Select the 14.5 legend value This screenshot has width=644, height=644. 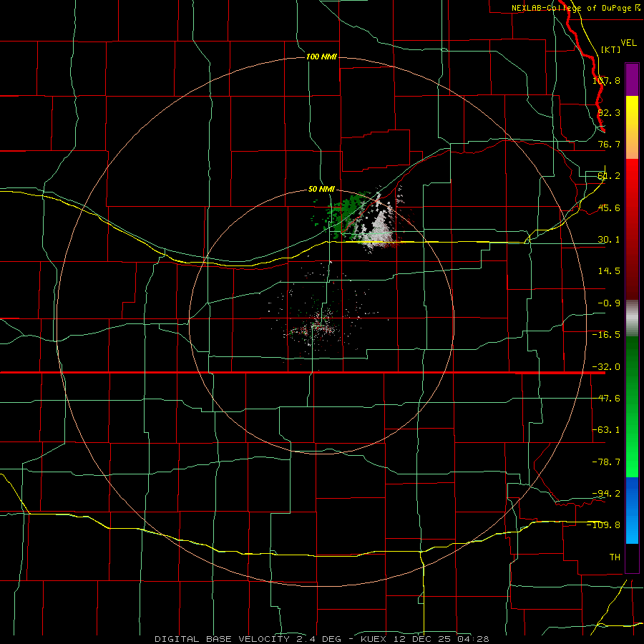[x=609, y=271]
